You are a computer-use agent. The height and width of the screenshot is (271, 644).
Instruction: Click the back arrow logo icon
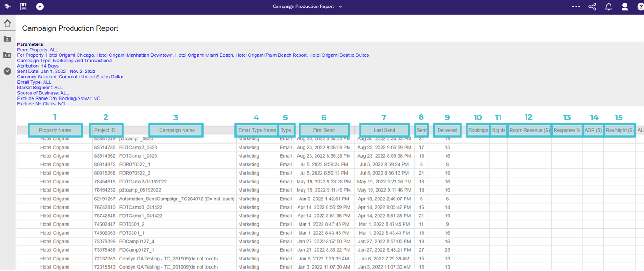pyautogui.click(x=7, y=6)
